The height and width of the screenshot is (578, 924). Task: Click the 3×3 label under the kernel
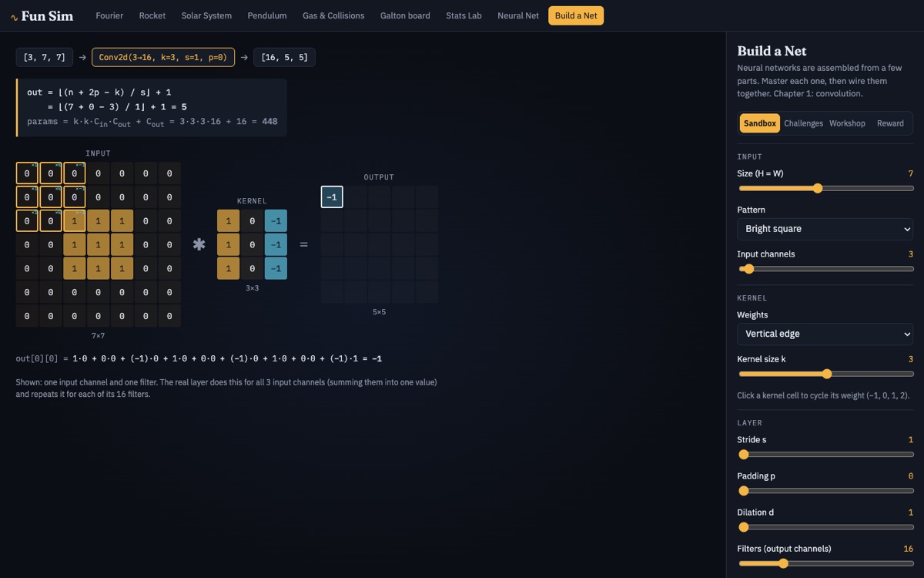click(x=252, y=288)
